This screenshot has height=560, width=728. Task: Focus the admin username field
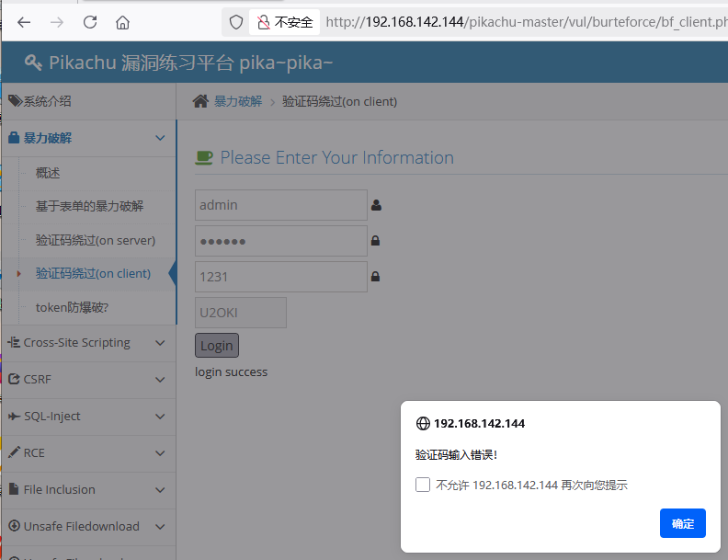click(x=281, y=205)
